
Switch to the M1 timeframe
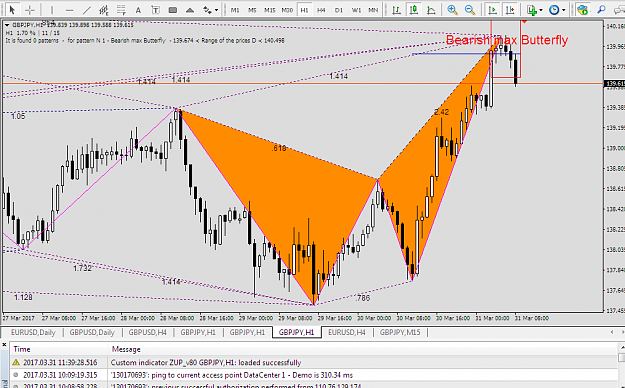[x=235, y=10]
